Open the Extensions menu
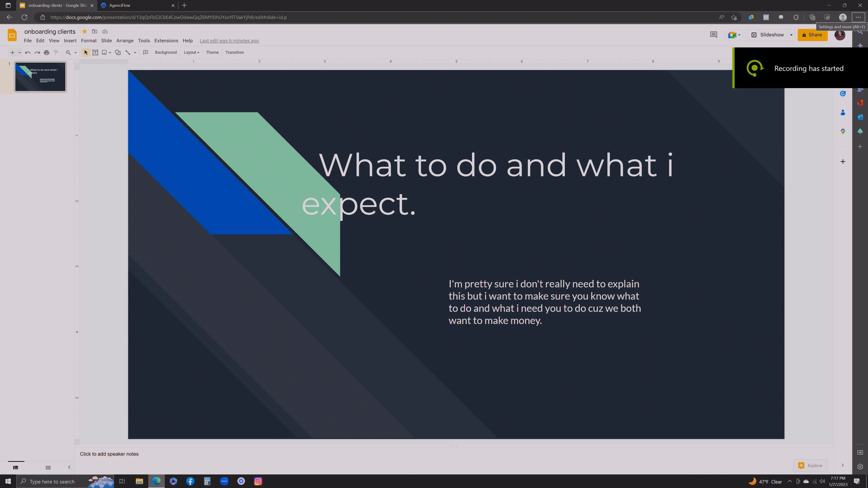 coord(166,40)
